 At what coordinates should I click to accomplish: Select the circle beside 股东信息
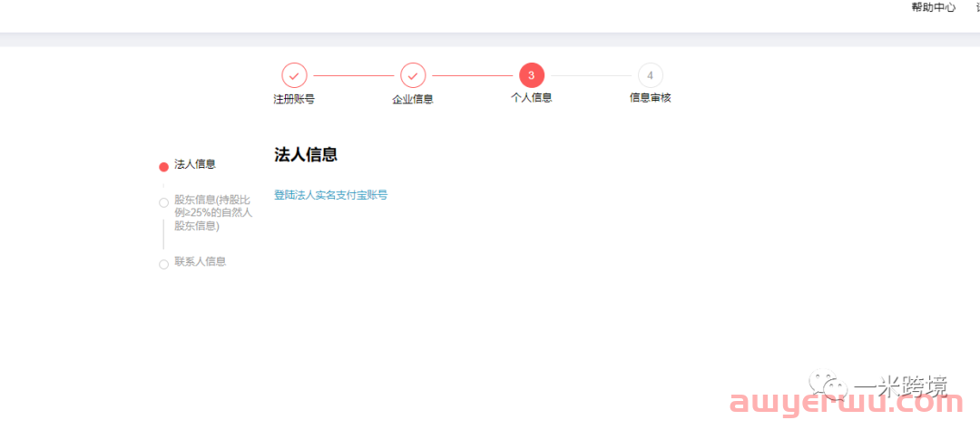pos(163,202)
